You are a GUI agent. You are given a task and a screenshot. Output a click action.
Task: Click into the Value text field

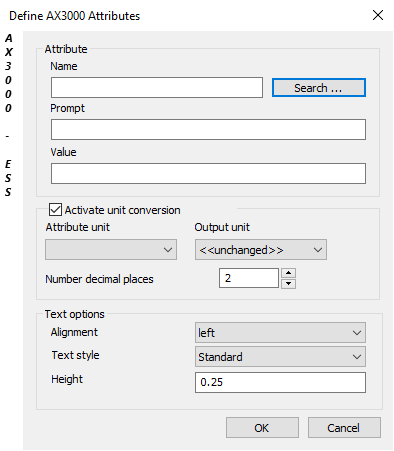click(208, 173)
